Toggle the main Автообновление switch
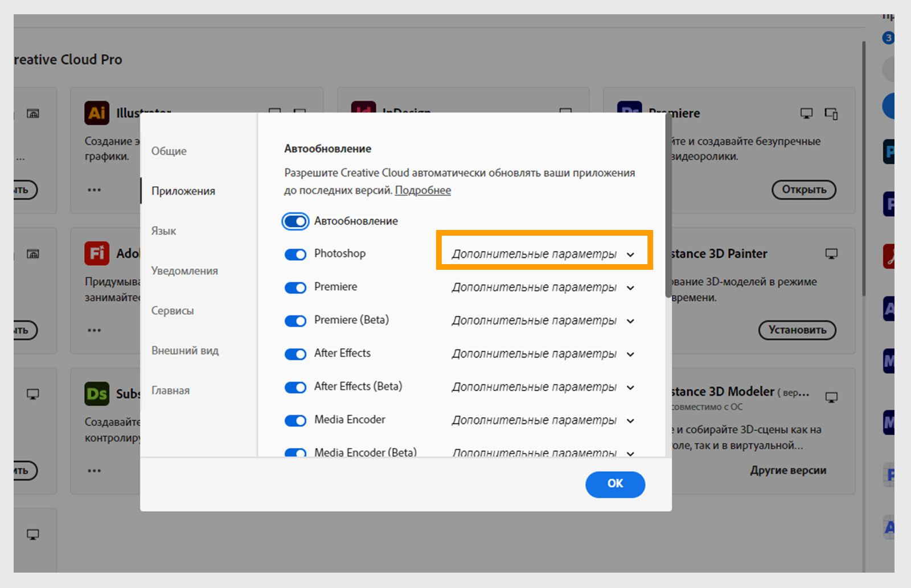Image resolution: width=911 pixels, height=588 pixels. (x=296, y=221)
